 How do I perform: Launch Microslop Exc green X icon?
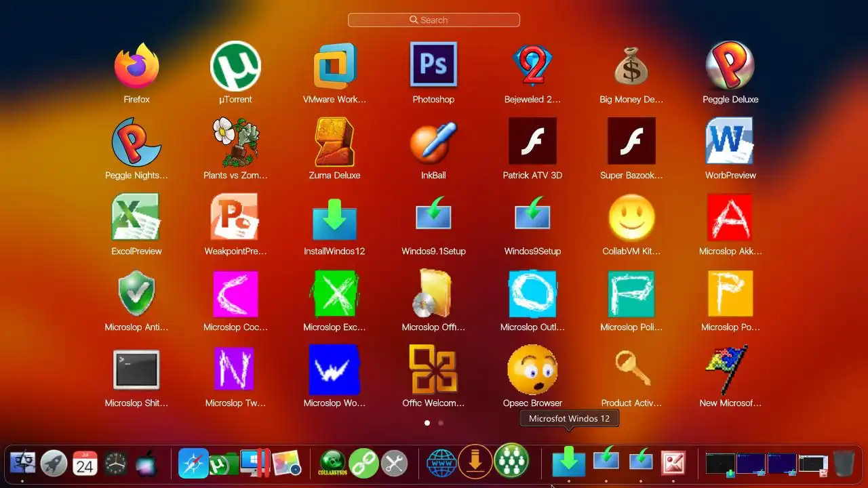coord(334,293)
